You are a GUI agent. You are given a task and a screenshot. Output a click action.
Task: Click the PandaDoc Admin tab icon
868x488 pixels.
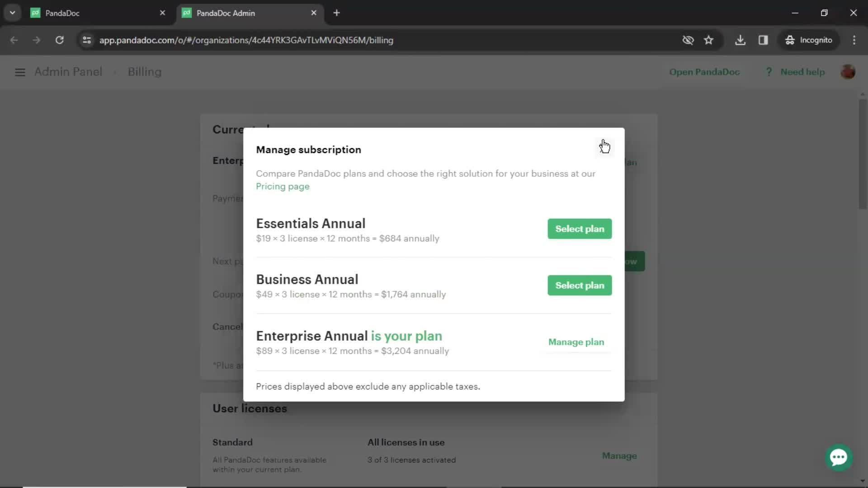point(187,13)
